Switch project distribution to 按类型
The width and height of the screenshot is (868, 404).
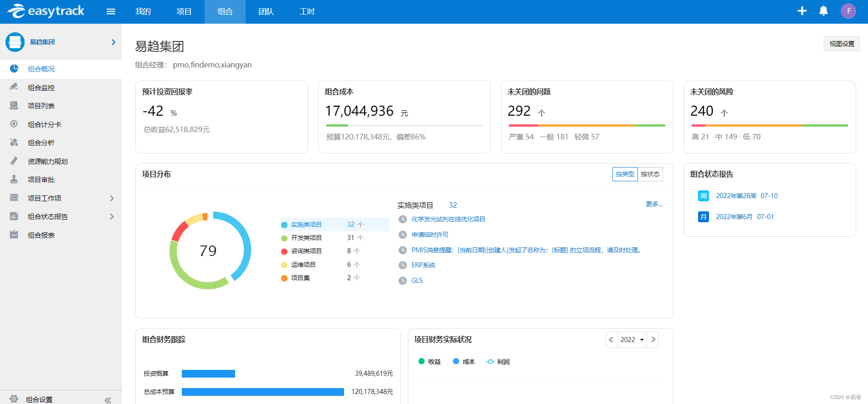coord(625,174)
